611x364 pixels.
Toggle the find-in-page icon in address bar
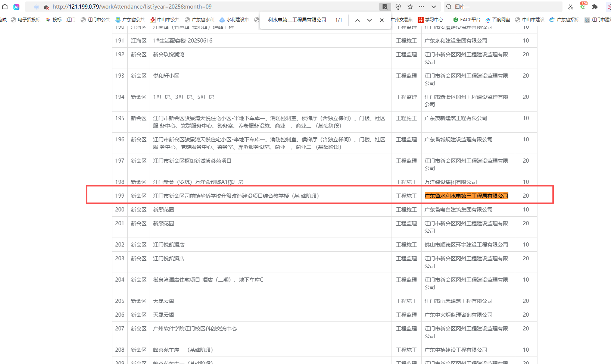385,7
